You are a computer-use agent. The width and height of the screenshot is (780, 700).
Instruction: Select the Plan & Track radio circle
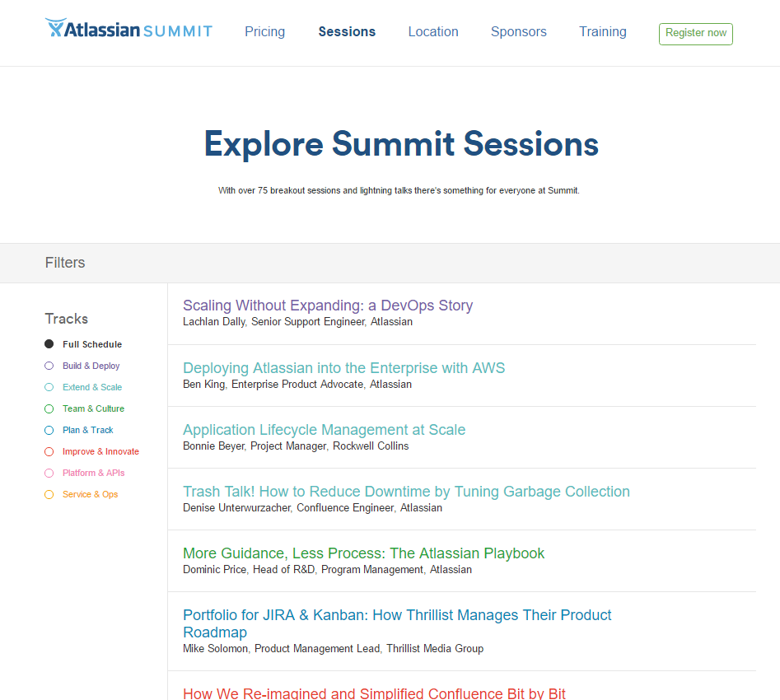(49, 430)
